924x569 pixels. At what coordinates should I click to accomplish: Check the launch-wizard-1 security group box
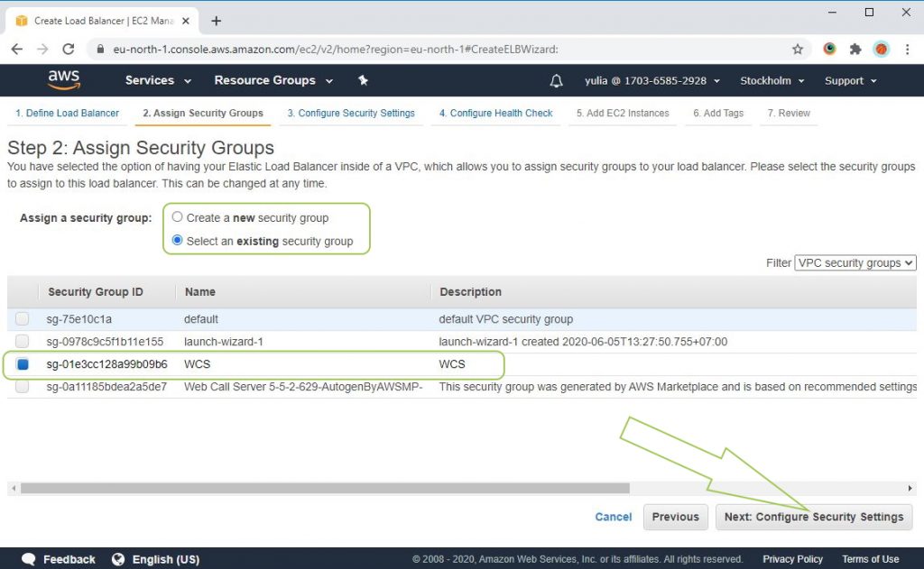[22, 341]
